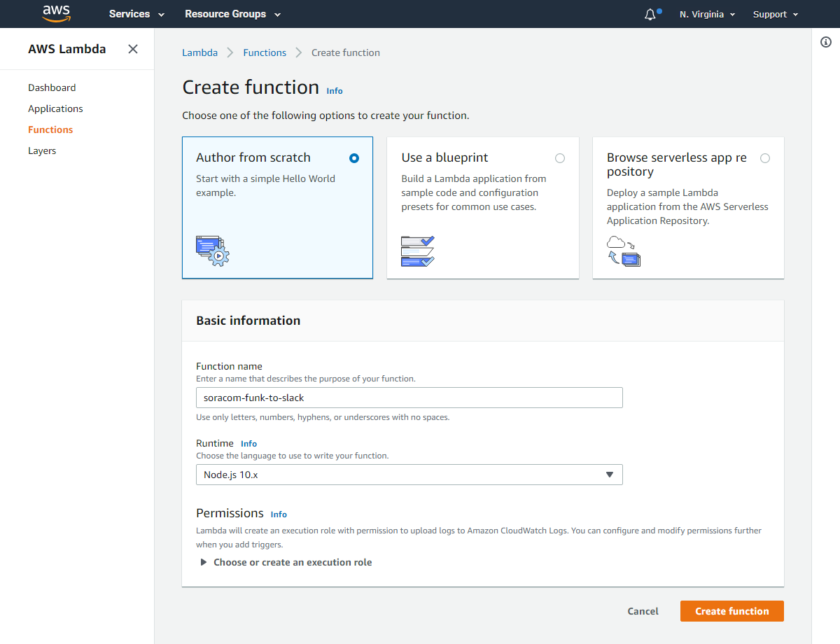
Task: Open the Services menu
Action: 136,14
